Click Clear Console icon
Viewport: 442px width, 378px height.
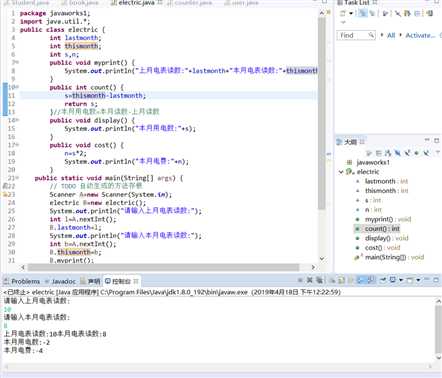333,280
